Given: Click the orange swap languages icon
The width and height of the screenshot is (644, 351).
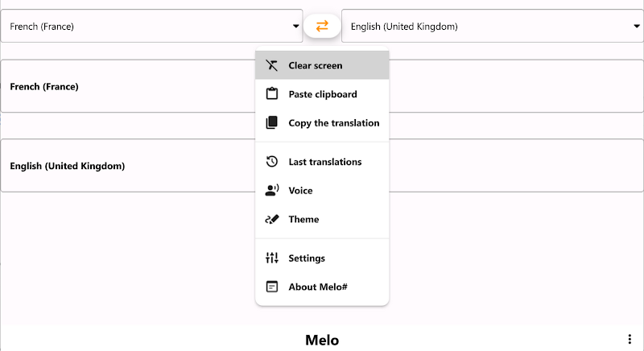Looking at the screenshot, I should point(322,26).
